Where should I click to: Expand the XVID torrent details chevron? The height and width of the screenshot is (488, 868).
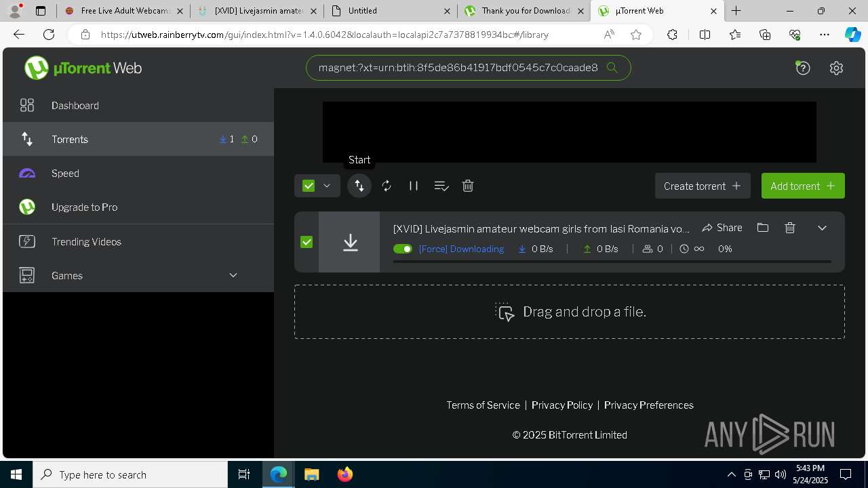point(822,228)
